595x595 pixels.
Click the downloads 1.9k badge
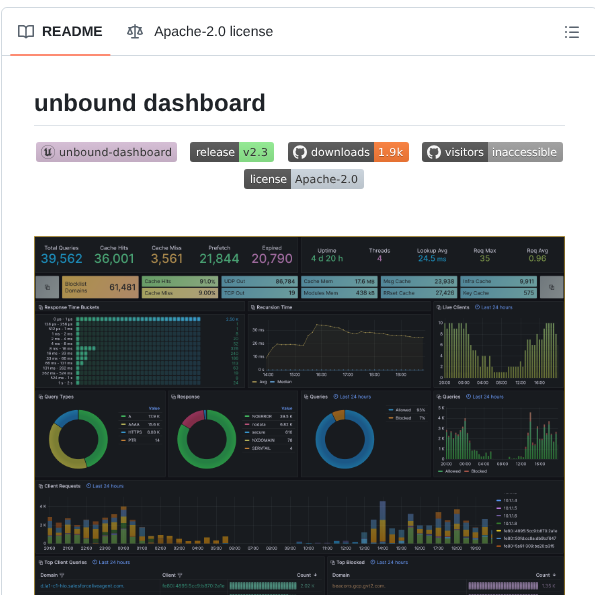(x=348, y=152)
